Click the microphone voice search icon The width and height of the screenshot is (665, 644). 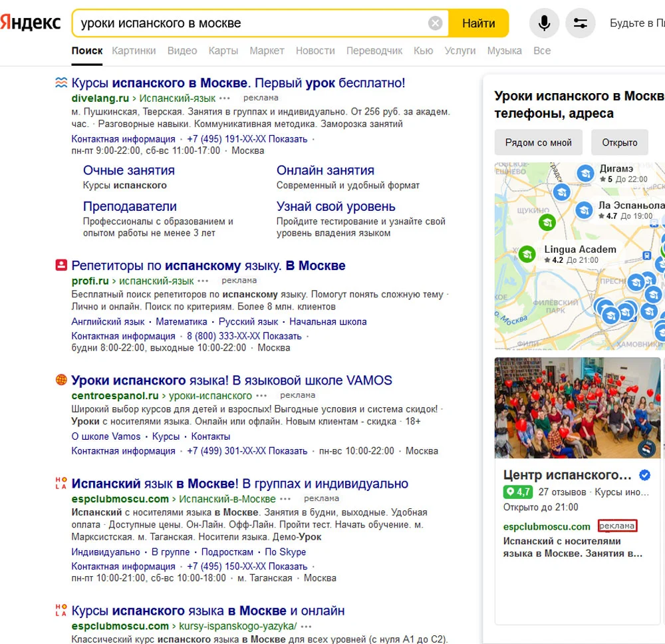544,23
